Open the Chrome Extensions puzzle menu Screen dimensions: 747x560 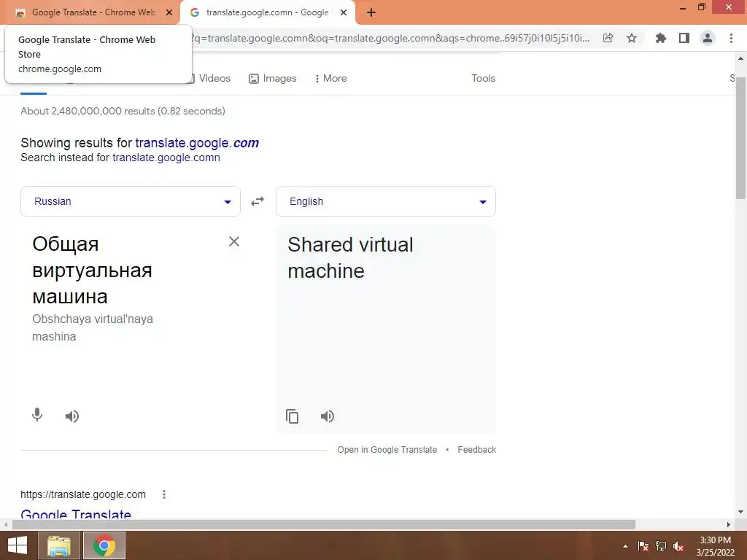tap(660, 38)
